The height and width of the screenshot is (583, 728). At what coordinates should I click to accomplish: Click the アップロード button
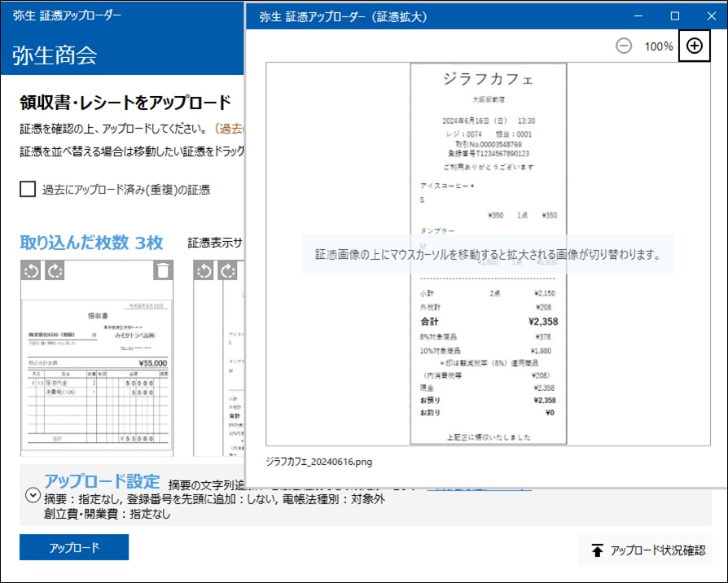click(74, 547)
